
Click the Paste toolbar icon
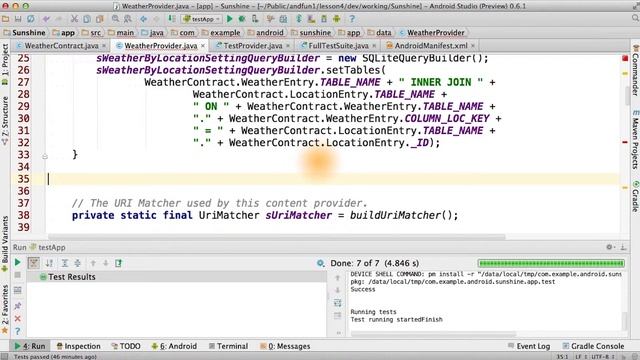coord(100,19)
